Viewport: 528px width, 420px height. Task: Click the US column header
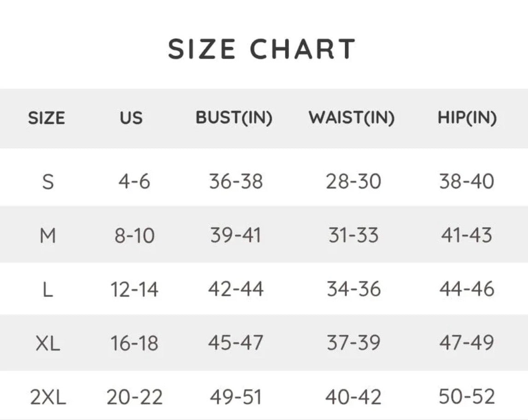(131, 118)
